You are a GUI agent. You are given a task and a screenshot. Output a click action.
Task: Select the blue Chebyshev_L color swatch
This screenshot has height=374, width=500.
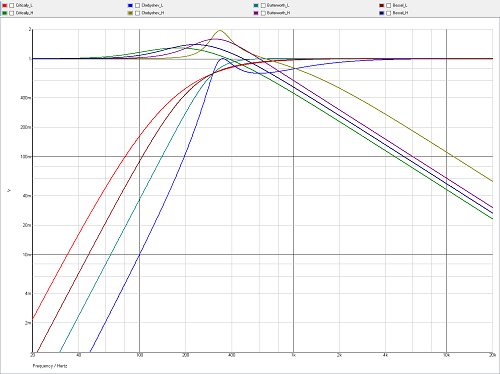tap(130, 6)
